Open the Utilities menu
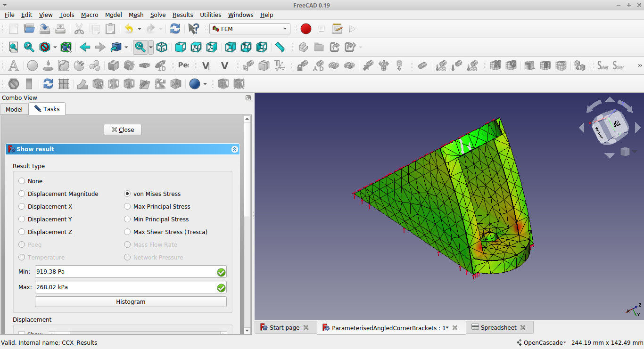The height and width of the screenshot is (349, 644). [211, 15]
